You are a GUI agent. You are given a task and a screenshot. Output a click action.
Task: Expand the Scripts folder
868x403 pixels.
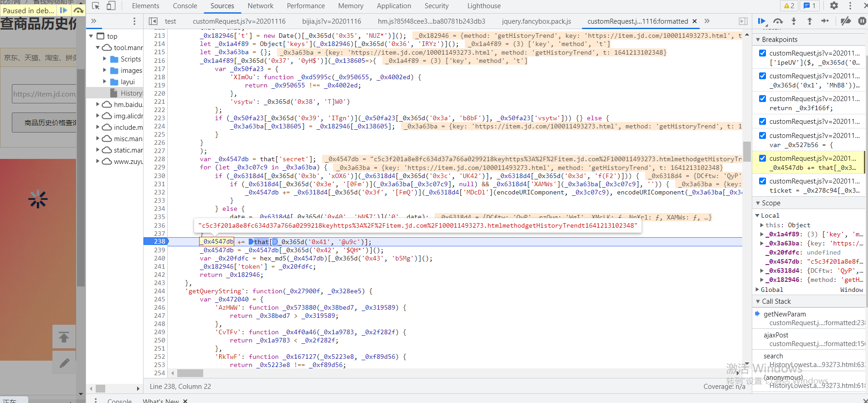click(x=104, y=59)
